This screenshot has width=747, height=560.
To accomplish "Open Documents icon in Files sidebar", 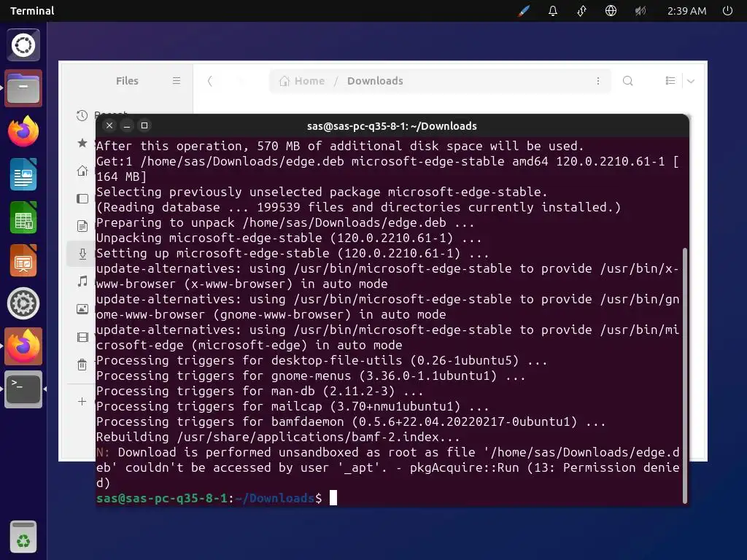I will click(82, 226).
